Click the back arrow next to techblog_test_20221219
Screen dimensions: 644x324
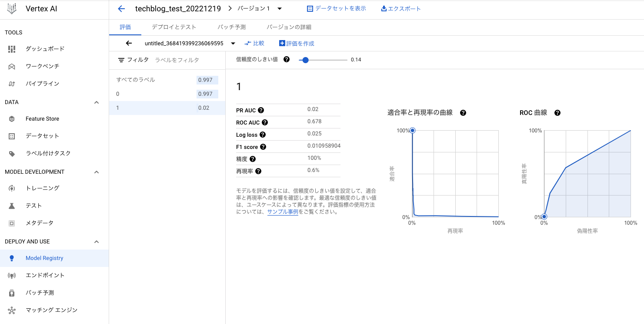point(121,9)
